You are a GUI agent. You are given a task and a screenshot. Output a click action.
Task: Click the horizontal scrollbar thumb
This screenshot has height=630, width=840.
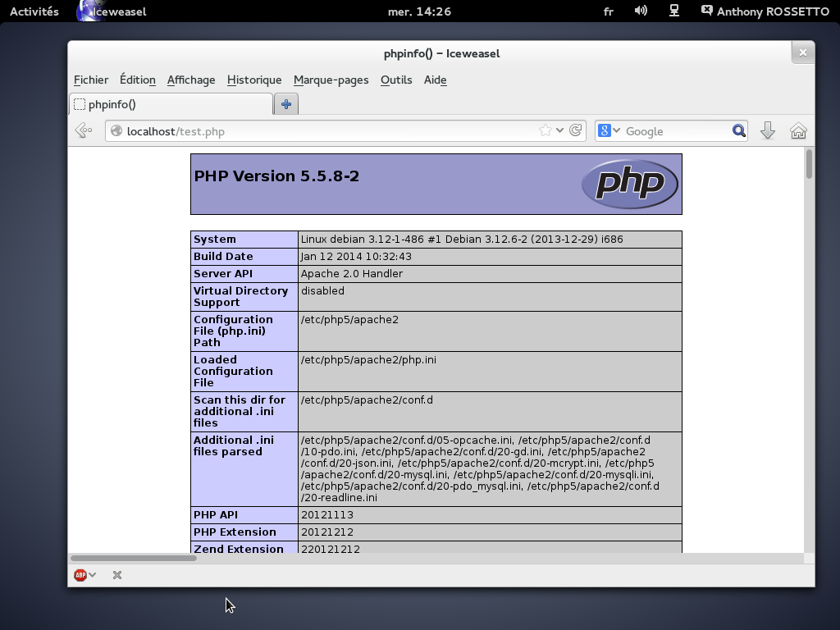134,558
